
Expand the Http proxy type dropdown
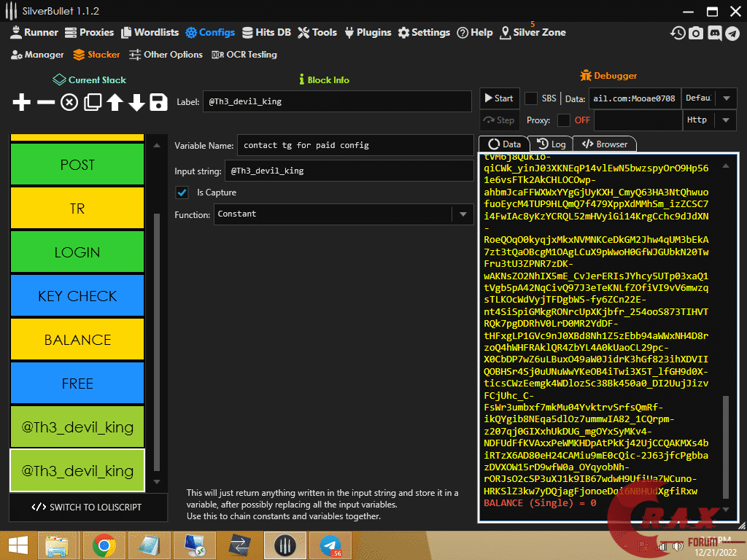click(726, 120)
